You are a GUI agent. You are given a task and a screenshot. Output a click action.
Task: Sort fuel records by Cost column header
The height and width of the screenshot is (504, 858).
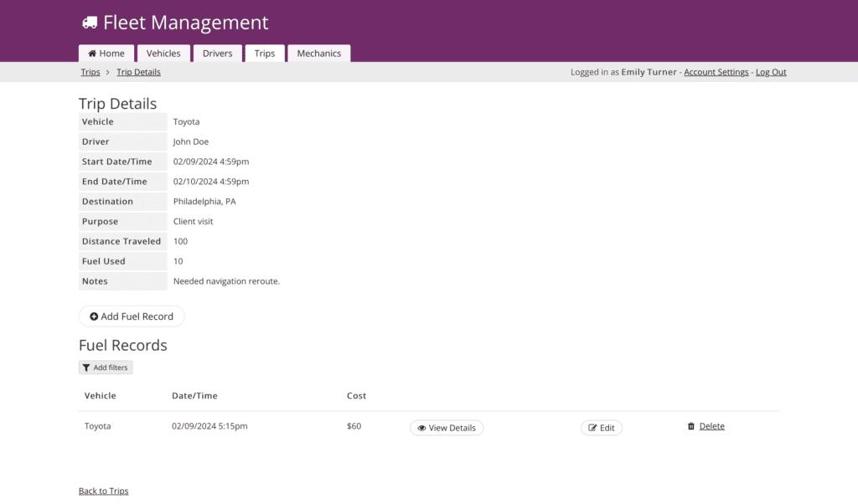click(x=356, y=395)
